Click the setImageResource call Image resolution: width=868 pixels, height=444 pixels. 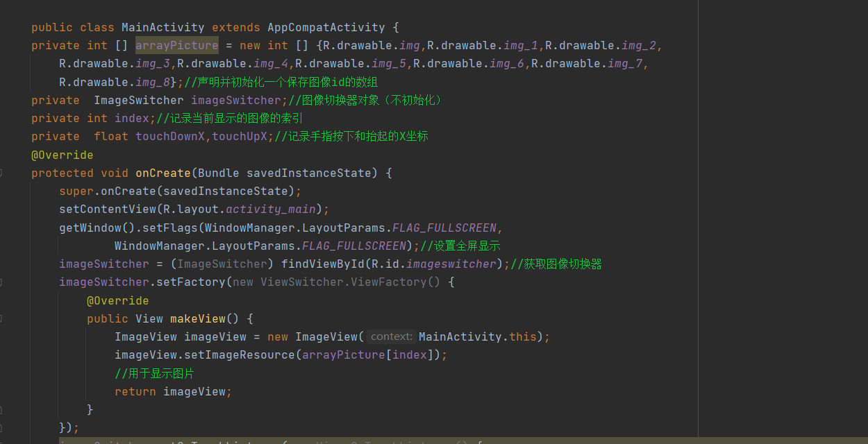(x=240, y=355)
